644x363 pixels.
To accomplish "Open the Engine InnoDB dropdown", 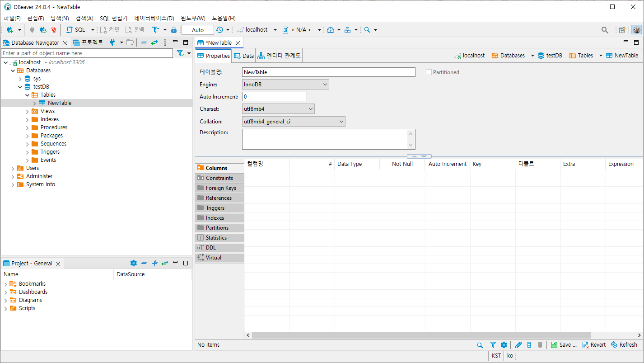I will click(x=285, y=85).
